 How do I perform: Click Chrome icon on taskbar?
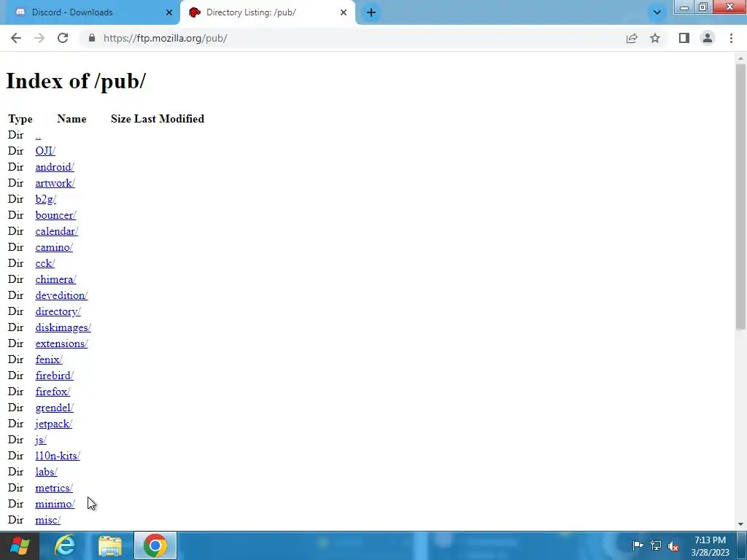[155, 545]
